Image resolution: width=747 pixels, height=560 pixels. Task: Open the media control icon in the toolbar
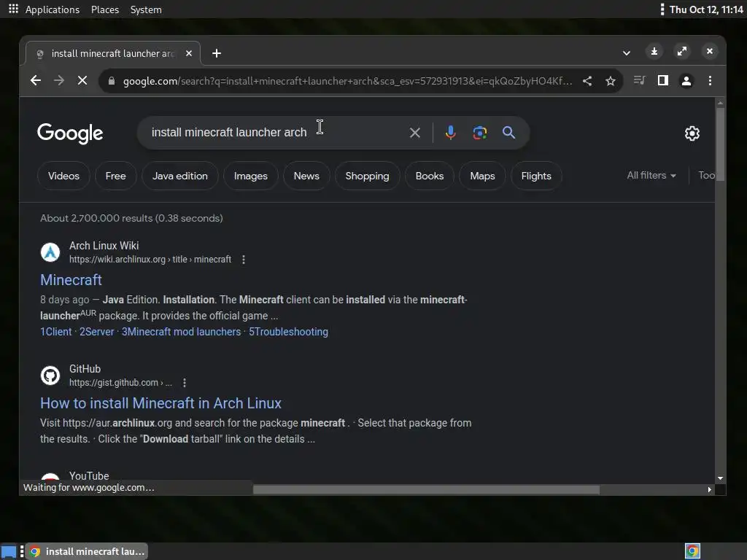(x=639, y=80)
